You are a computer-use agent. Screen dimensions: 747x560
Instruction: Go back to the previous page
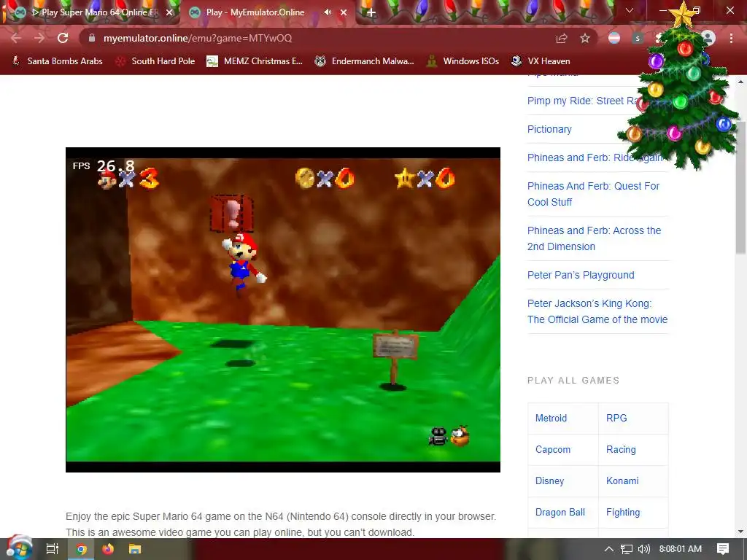[x=16, y=38]
